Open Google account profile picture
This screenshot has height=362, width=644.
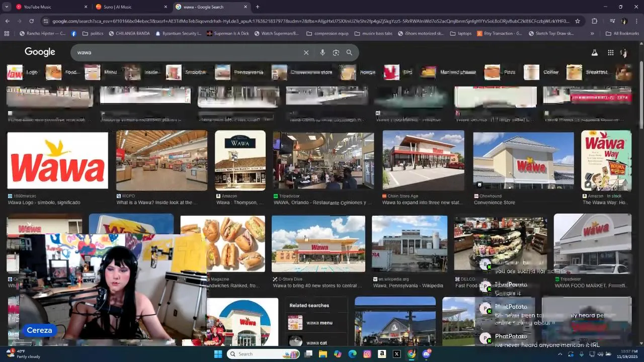pos(624,52)
